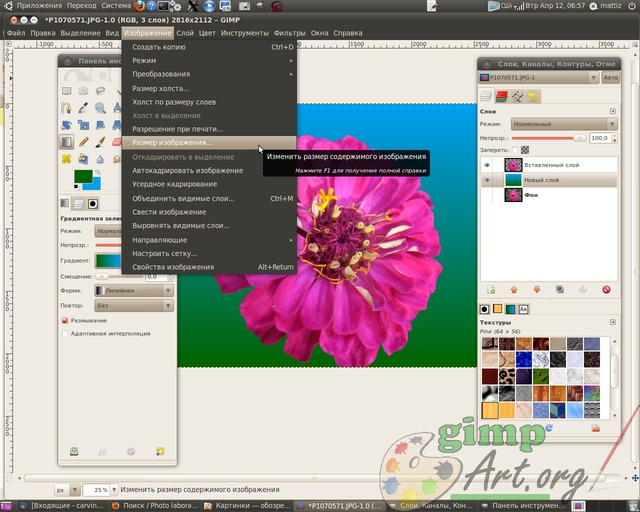
Task: Select the Paths tool in toolbox
Action: (x=66, y=108)
